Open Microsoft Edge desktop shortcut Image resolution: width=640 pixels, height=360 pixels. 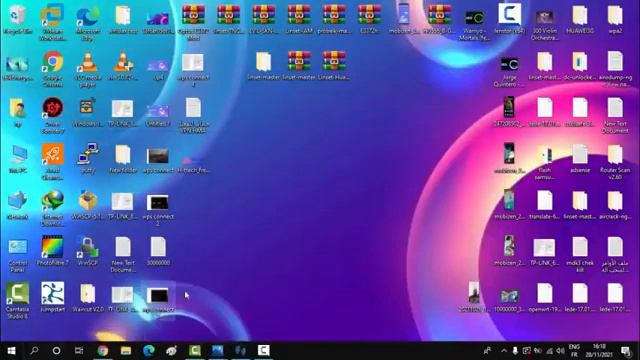[x=88, y=22]
